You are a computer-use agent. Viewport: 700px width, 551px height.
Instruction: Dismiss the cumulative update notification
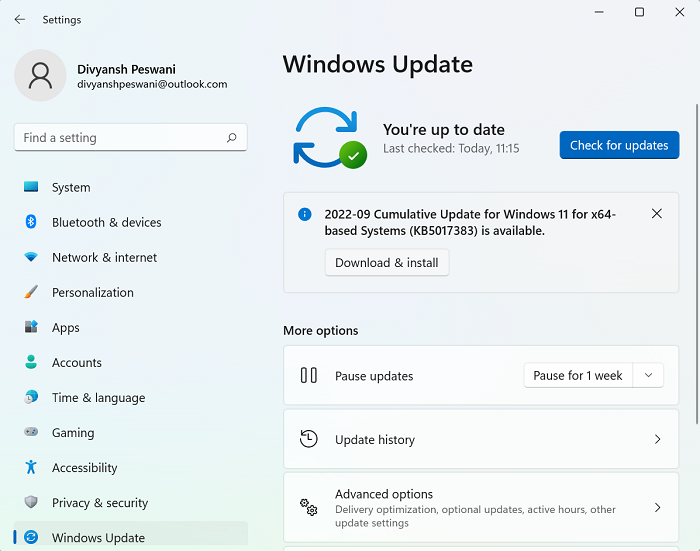657,214
